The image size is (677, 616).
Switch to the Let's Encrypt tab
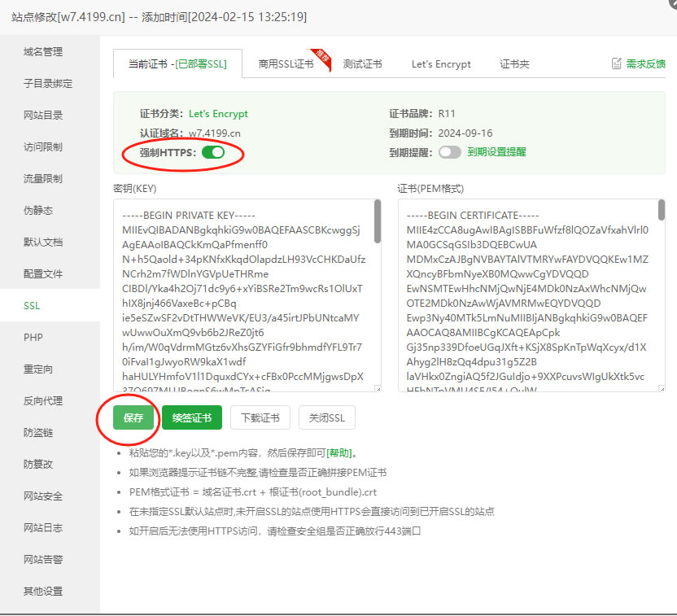(x=441, y=64)
